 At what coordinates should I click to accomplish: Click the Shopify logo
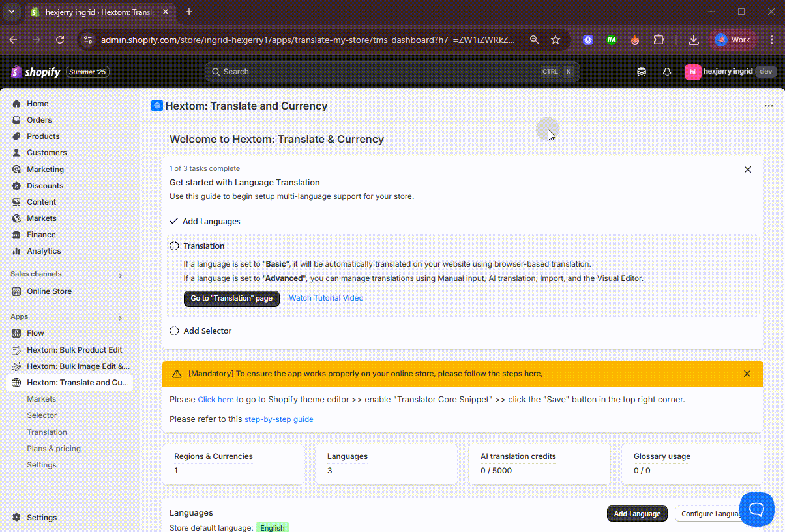(x=36, y=72)
